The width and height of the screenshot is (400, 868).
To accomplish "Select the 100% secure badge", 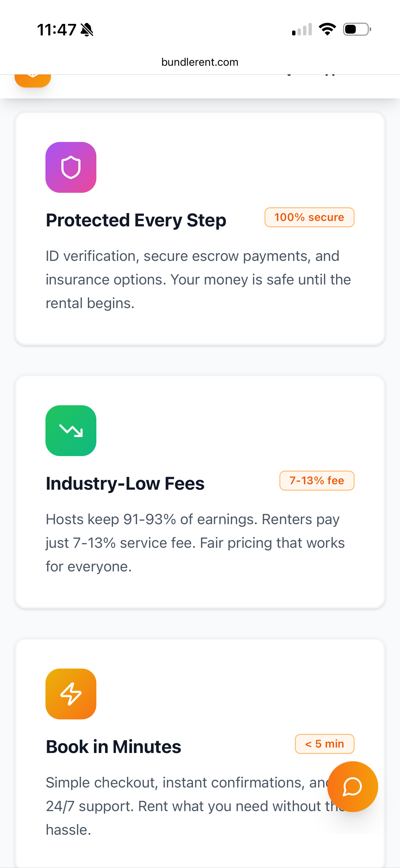I will (x=309, y=217).
